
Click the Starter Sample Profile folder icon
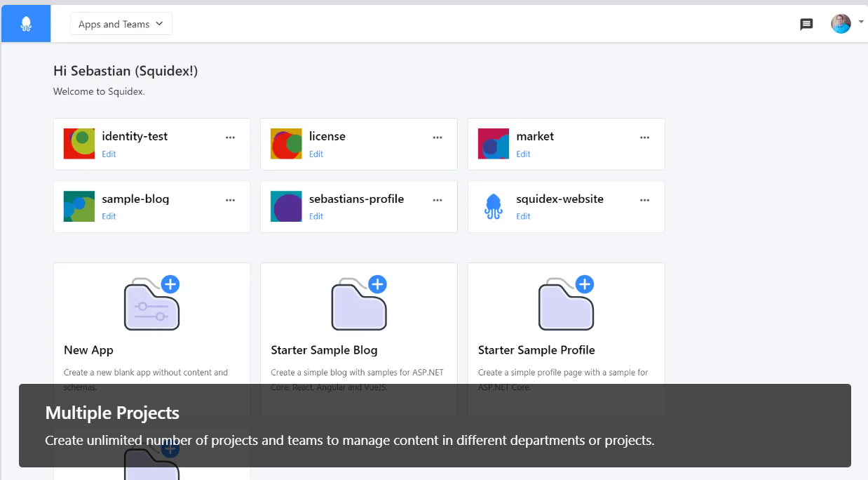pos(567,303)
